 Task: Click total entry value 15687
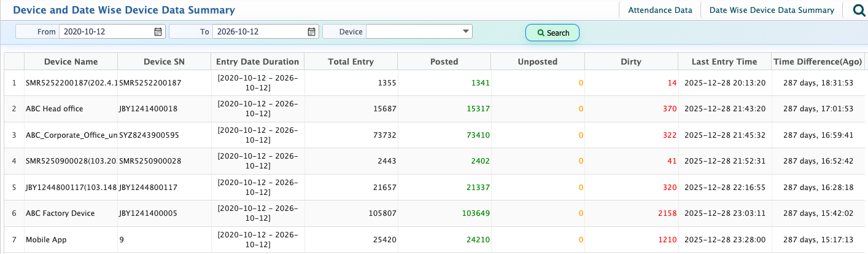coord(385,109)
